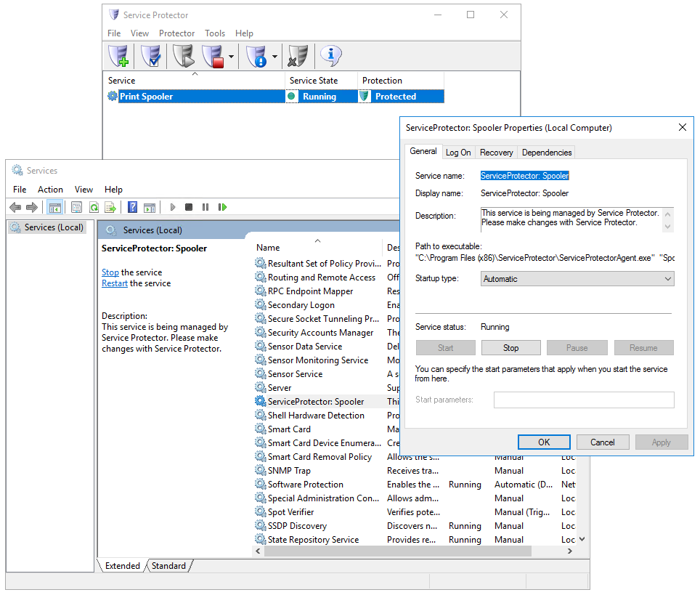Viewport: 700px width, 595px height.
Task: Start the service using the shield play icon
Action: click(x=184, y=56)
